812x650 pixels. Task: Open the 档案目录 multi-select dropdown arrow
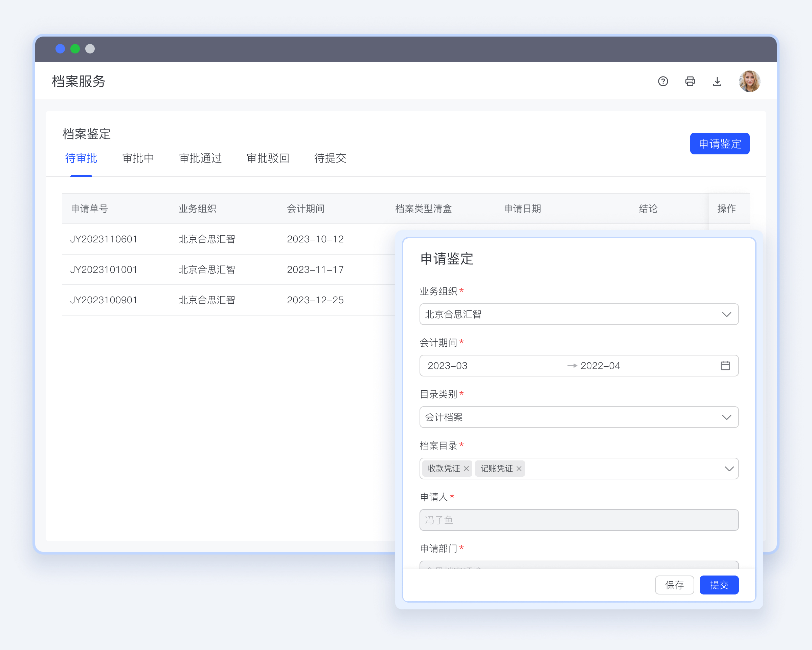click(729, 469)
